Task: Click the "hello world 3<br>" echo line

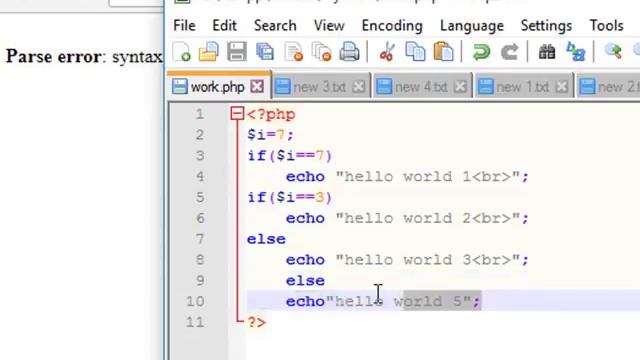Action: pyautogui.click(x=407, y=260)
